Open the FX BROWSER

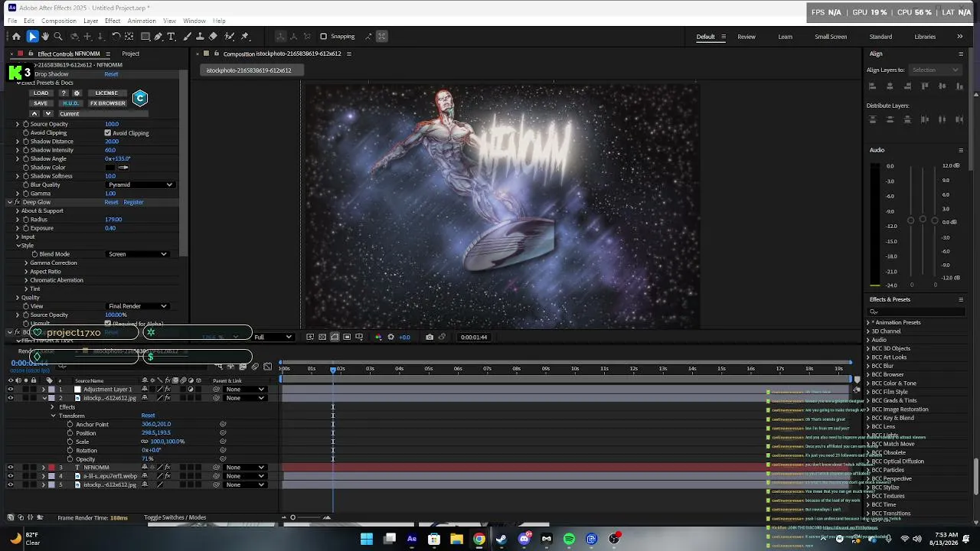tap(107, 103)
